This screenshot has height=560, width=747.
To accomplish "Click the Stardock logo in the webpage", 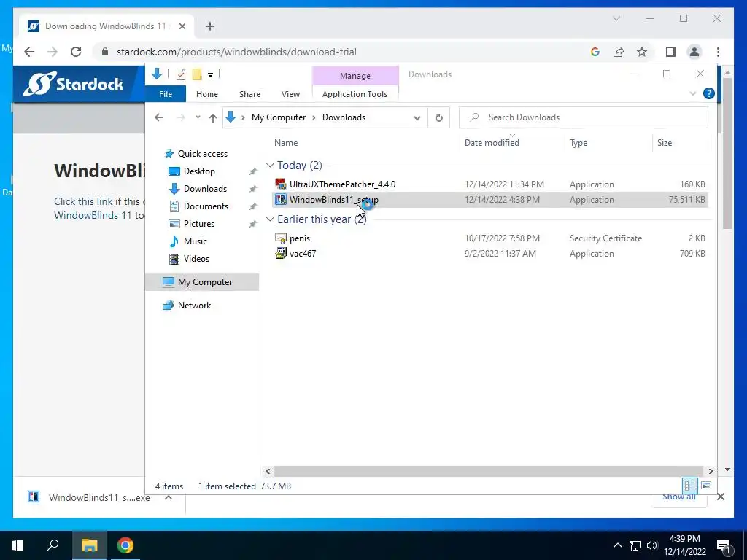I will (x=73, y=84).
